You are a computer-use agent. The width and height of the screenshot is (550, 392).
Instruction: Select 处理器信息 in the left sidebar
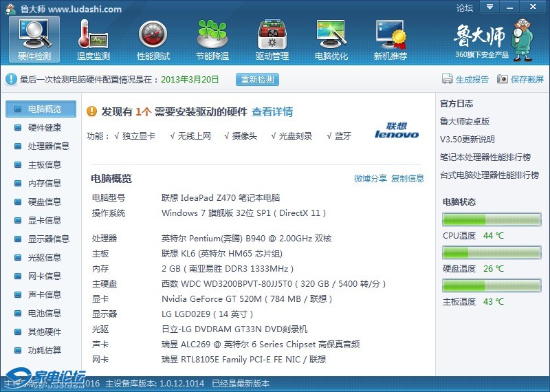click(48, 146)
